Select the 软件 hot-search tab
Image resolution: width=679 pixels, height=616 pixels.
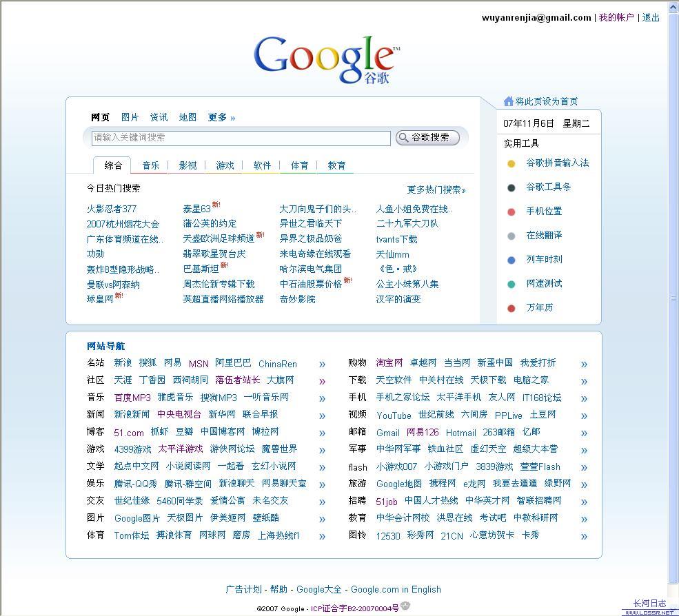tap(262, 165)
